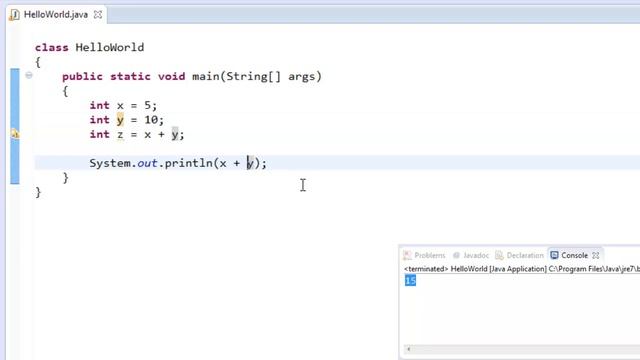The height and width of the screenshot is (360, 640).
Task: Select the HelloWorld.java editor tab
Action: 56,15
